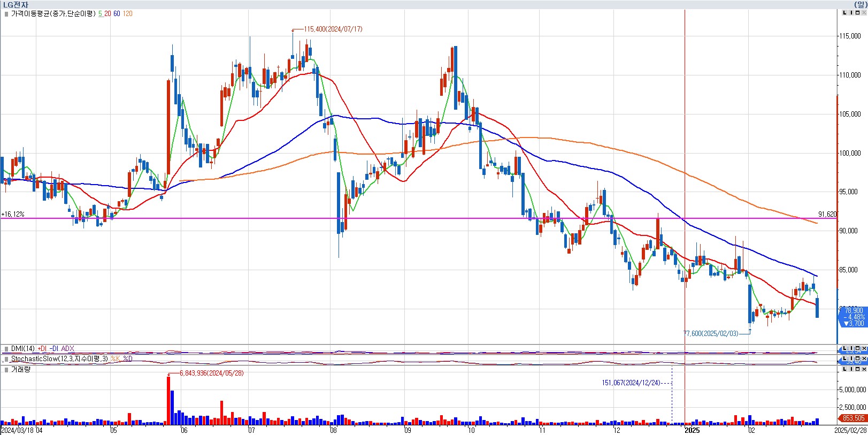Maximize the 거래량 volume panel

(x=857, y=369)
